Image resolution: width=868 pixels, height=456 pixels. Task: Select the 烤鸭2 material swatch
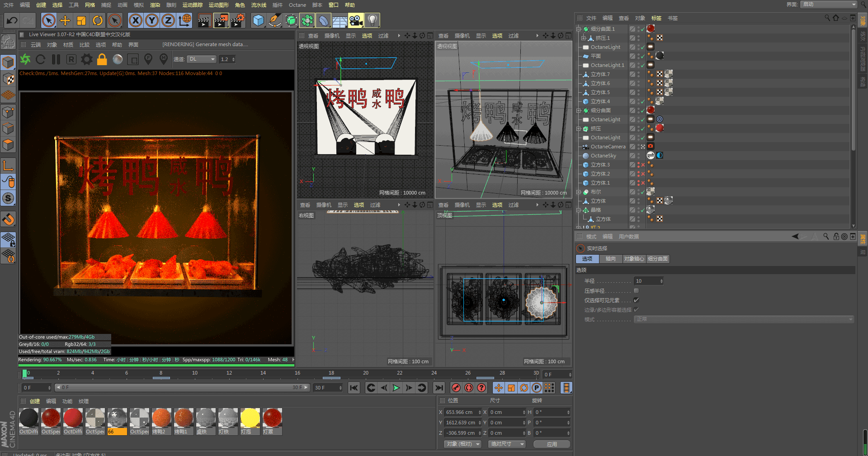pyautogui.click(x=161, y=421)
